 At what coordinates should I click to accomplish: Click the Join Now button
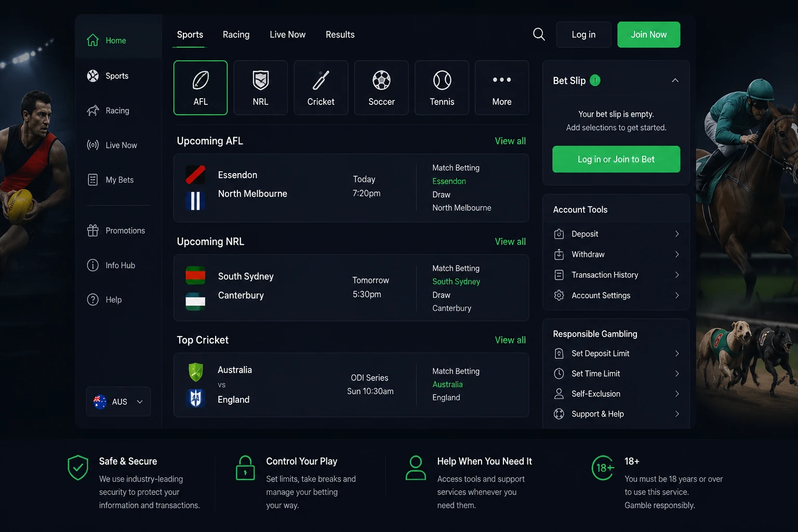pyautogui.click(x=648, y=34)
